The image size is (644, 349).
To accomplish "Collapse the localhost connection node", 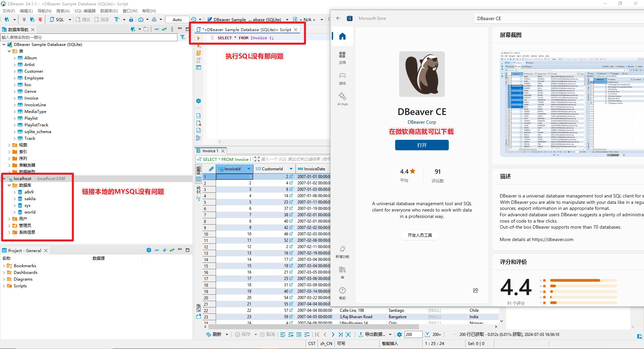I will [4, 179].
